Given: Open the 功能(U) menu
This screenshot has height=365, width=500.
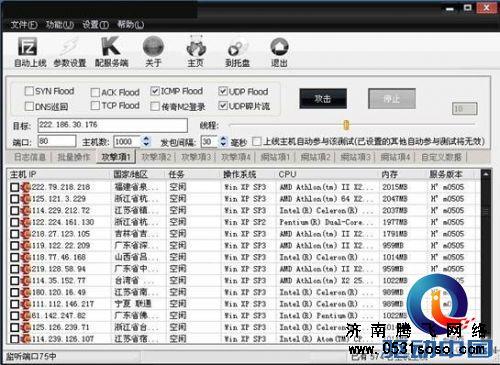Looking at the screenshot, I should point(59,24).
